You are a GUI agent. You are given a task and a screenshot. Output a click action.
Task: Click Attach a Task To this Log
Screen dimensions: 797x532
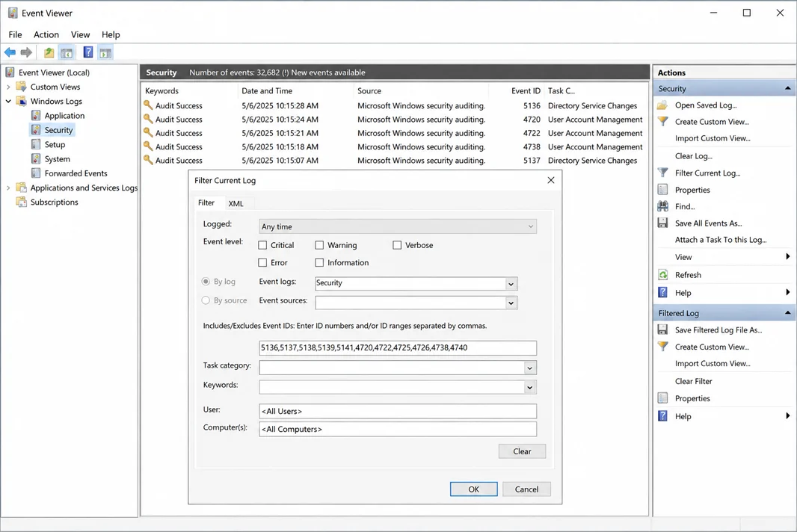(721, 239)
